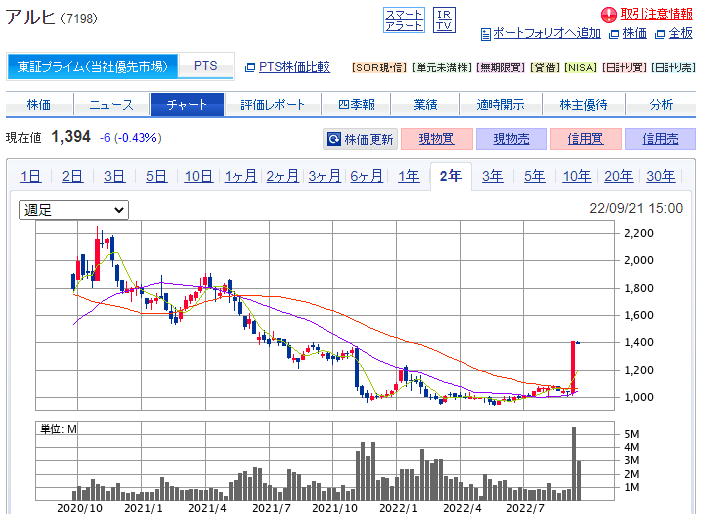Screen dimensions: 701x514
Task: Open the 株価 link at top right
Action: point(635,34)
